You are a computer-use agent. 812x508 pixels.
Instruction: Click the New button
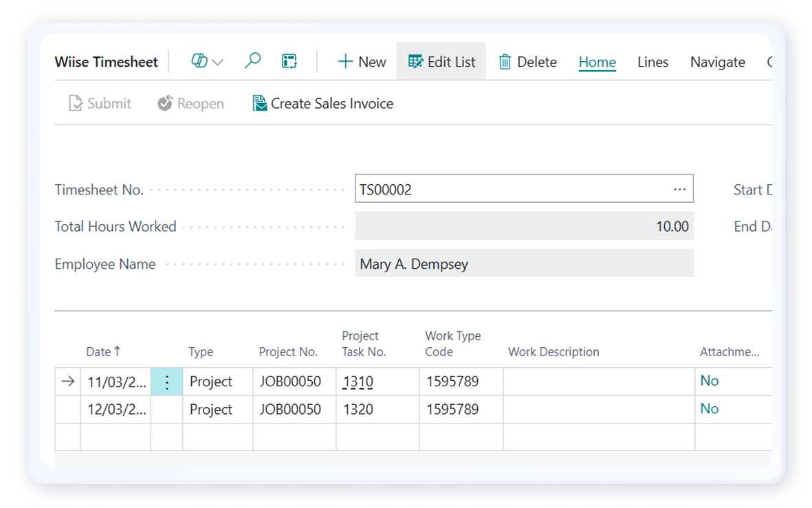coord(361,61)
